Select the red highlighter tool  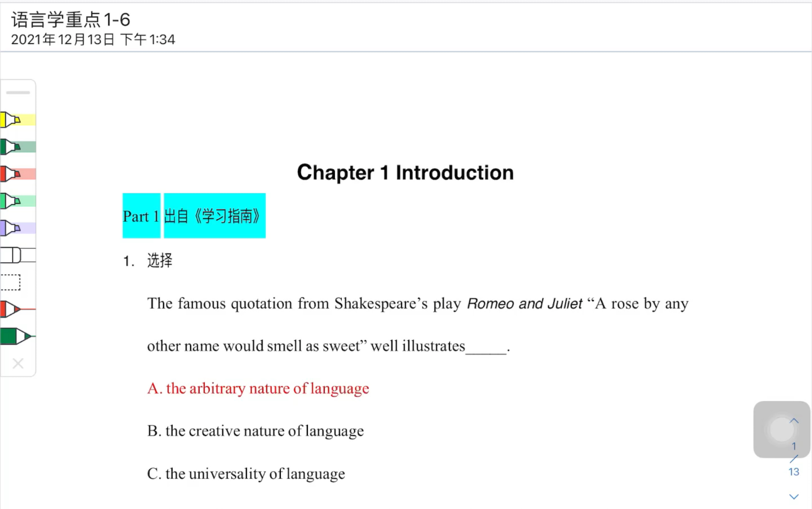point(18,174)
